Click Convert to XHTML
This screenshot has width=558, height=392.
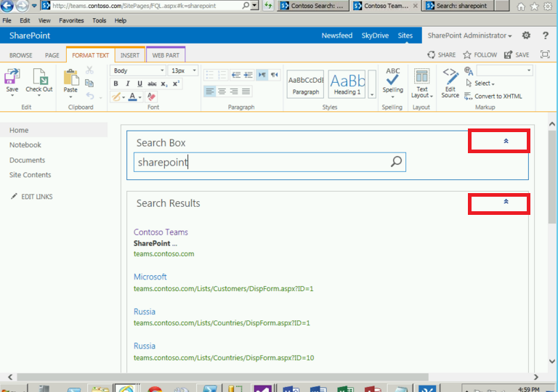(x=493, y=96)
